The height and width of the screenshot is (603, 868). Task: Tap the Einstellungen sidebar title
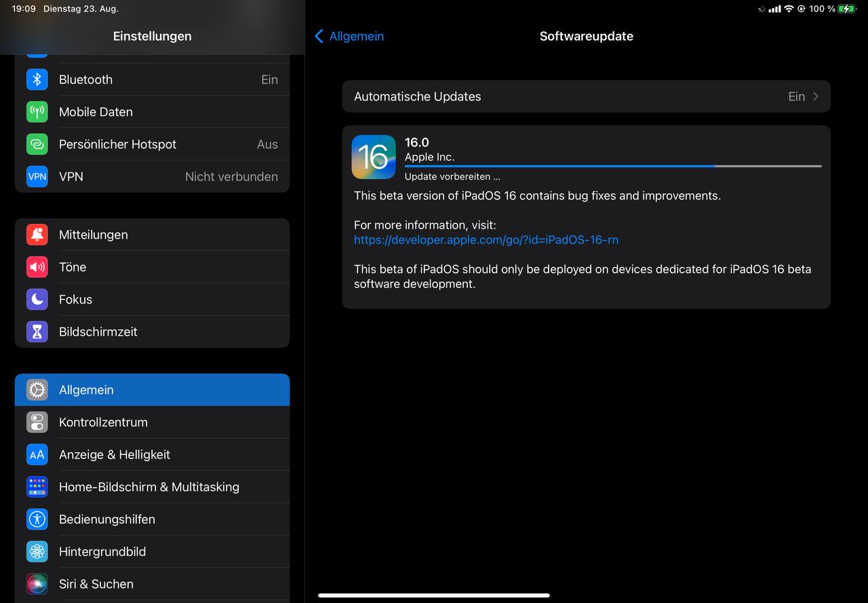pos(152,36)
